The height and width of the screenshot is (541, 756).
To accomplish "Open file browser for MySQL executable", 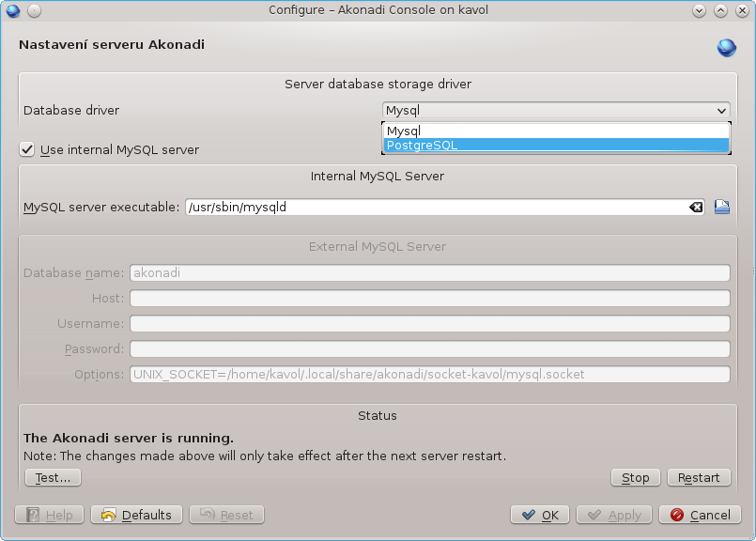I will coord(722,207).
